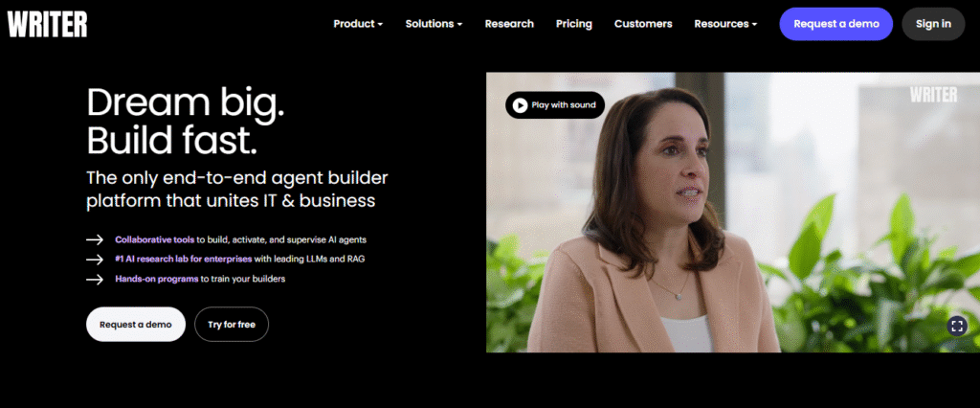Screen dimensions: 980x408
Task: Follow the Collaborative tools link
Action: pyautogui.click(x=154, y=239)
